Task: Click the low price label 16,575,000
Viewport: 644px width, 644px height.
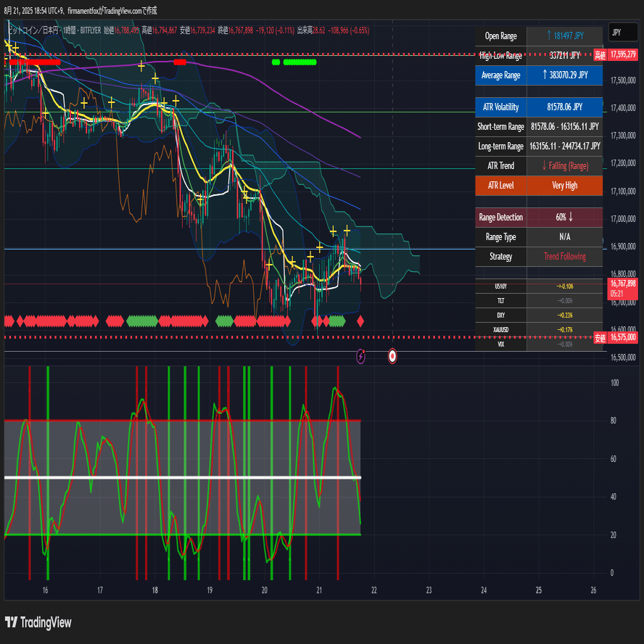Action: (x=623, y=338)
